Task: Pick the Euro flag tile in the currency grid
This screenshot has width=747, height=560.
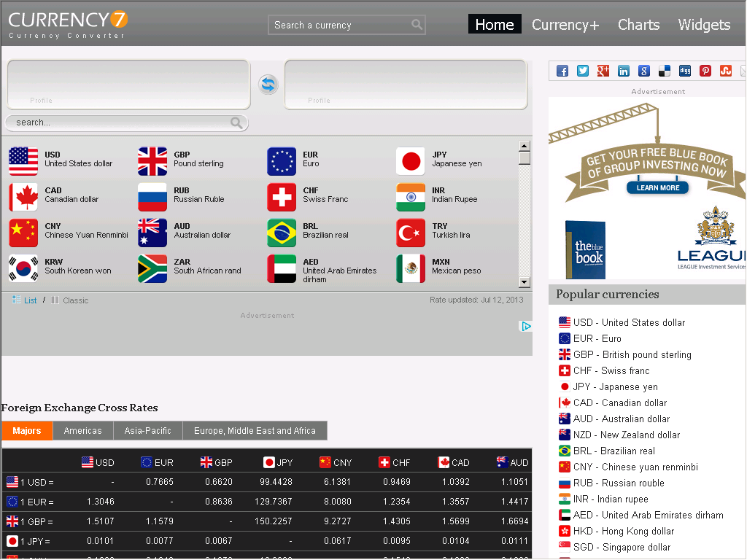Action: [x=282, y=161]
